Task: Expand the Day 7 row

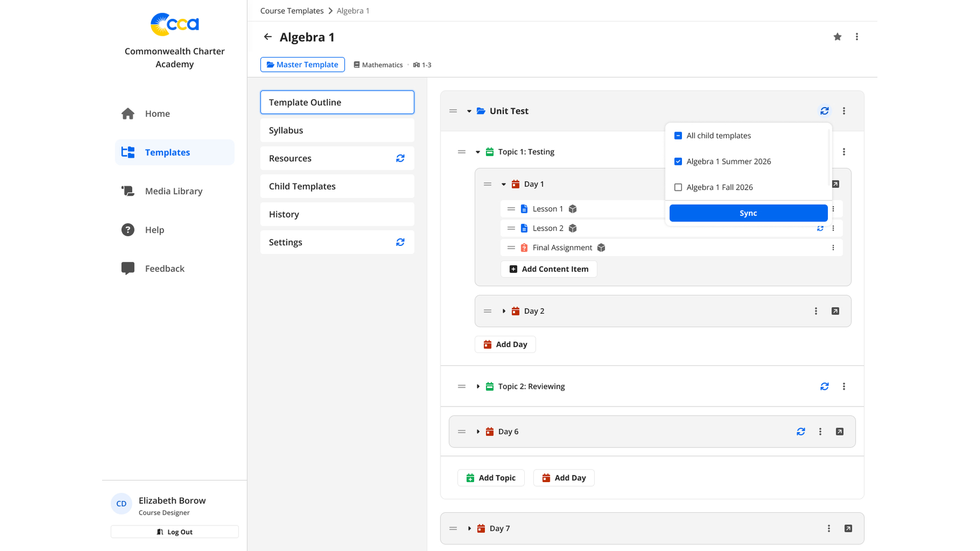Action: 469,529
